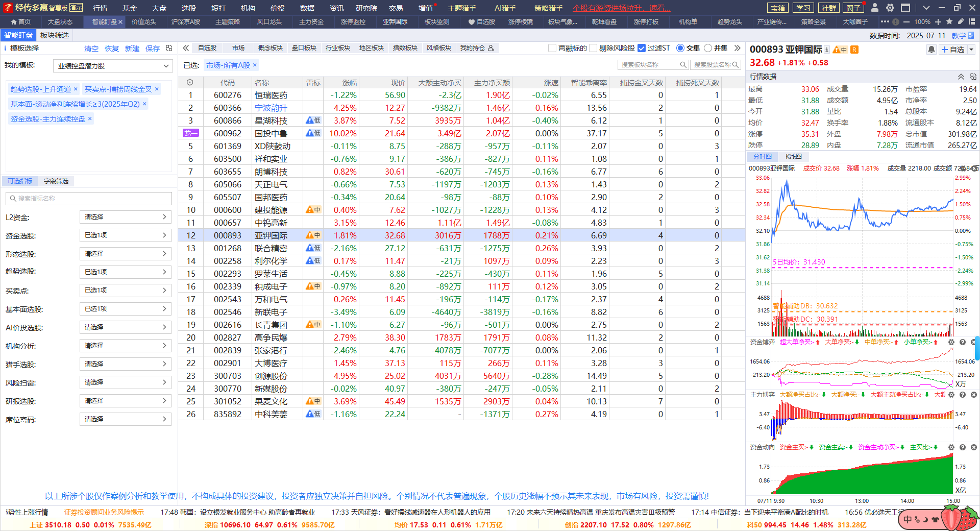Viewport: 980px width, 531px height.
Task: Switch to the 字段筛选 tab
Action: point(56,181)
